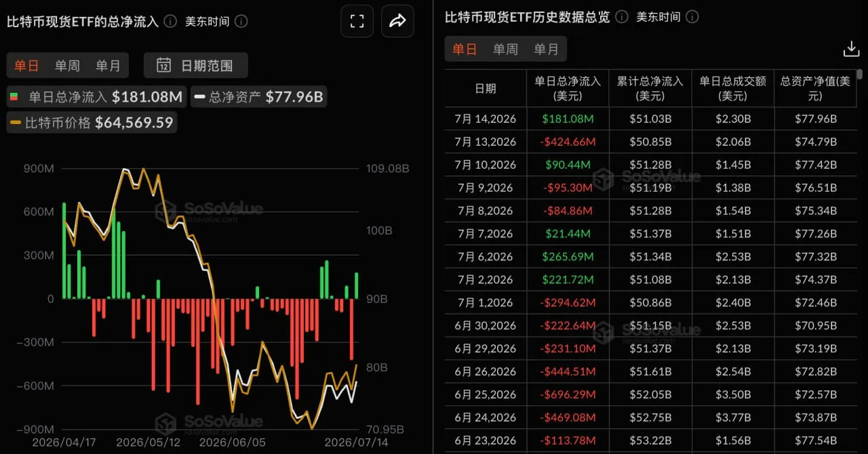
Task: Click info icon beside 历史数据总览 title
Action: coord(621,17)
